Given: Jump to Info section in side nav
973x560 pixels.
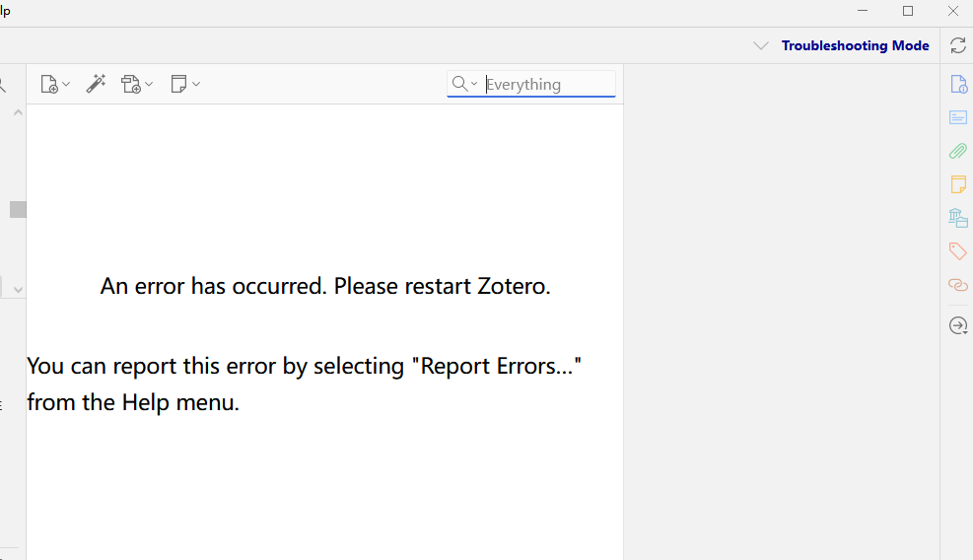Looking at the screenshot, I should [x=958, y=84].
